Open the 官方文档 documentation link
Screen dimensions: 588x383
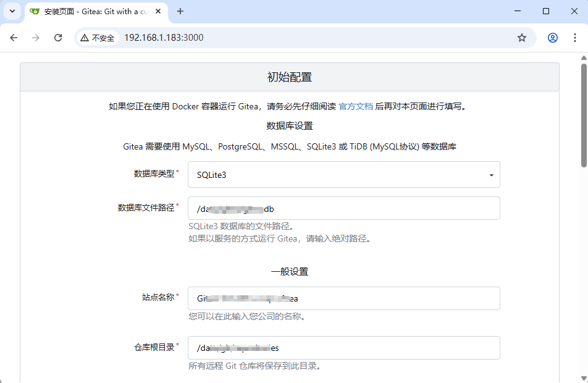356,106
